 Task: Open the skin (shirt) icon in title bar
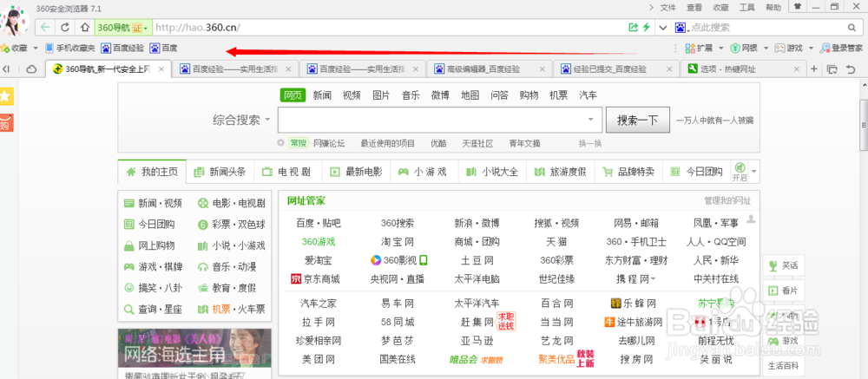[797, 7]
